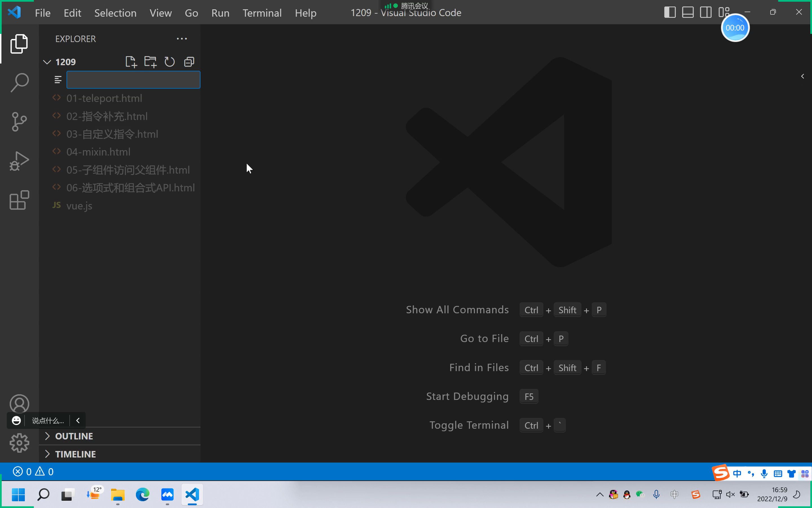The width and height of the screenshot is (812, 508).
Task: Open the Explorer view in activity bar
Action: (19, 44)
